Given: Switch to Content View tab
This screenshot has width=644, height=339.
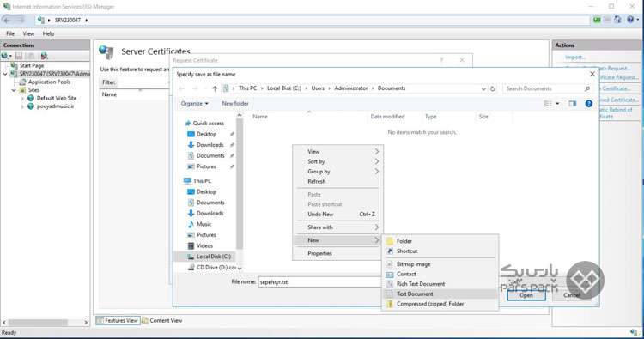Looking at the screenshot, I should pyautogui.click(x=161, y=320).
